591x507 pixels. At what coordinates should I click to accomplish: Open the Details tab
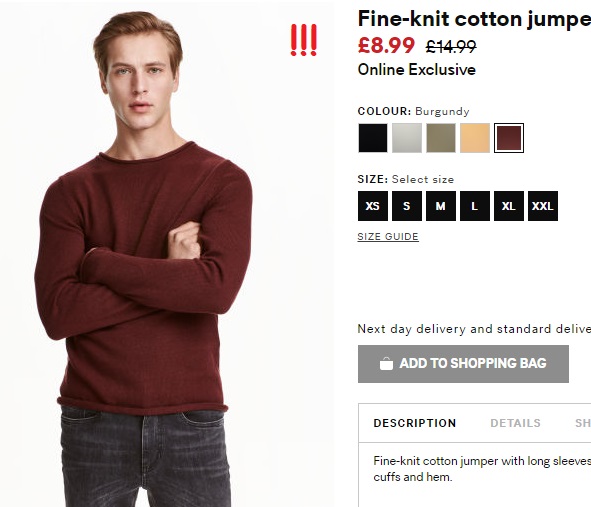[515, 423]
